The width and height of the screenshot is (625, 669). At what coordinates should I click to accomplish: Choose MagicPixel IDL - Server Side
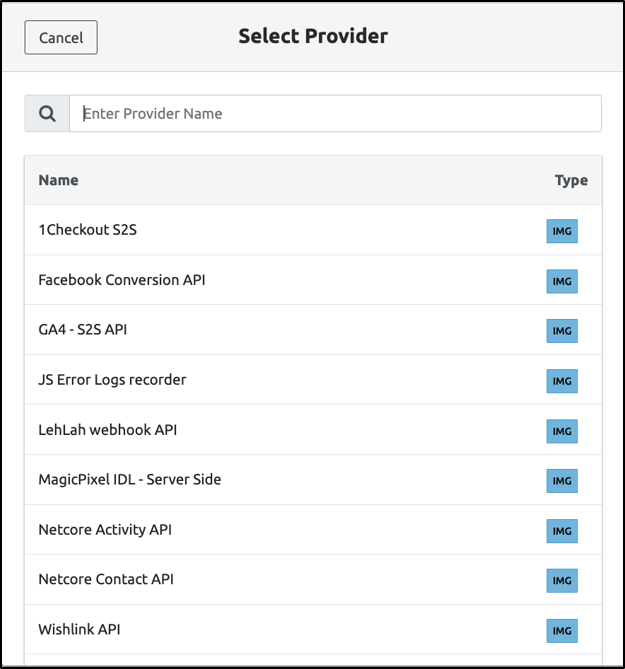point(313,480)
